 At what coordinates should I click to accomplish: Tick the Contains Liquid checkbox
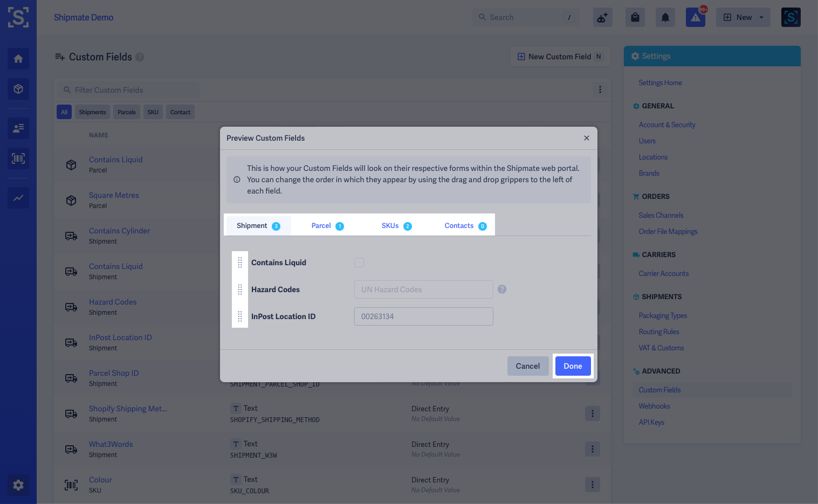359,263
